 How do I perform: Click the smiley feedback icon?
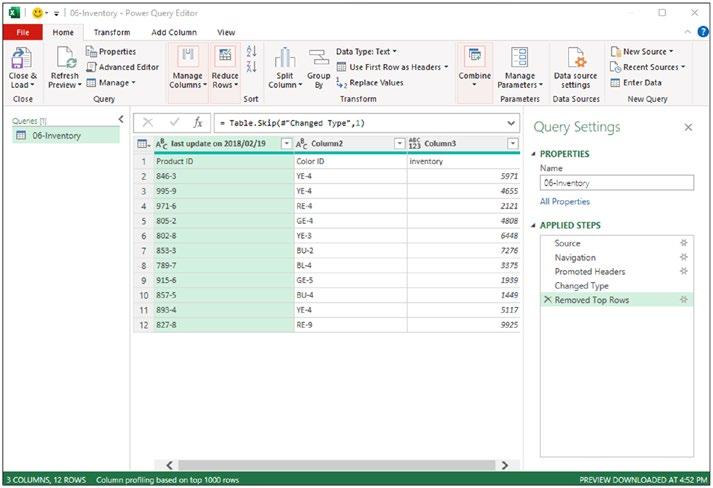[37, 13]
